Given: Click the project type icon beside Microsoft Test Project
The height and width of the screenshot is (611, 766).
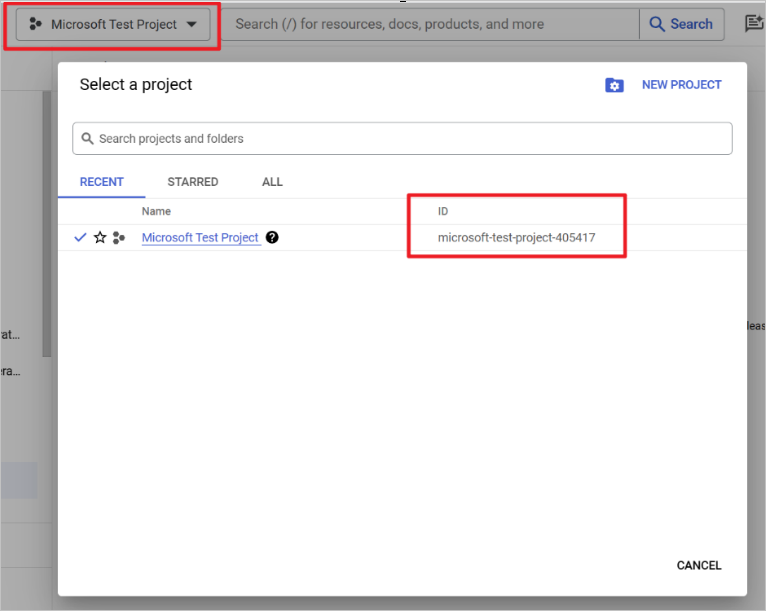Looking at the screenshot, I should tap(119, 238).
